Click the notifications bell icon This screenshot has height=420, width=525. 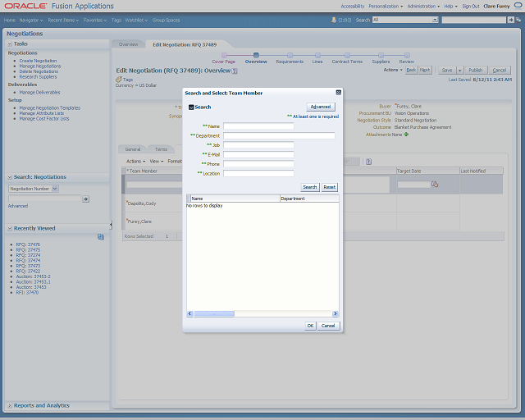[334, 20]
